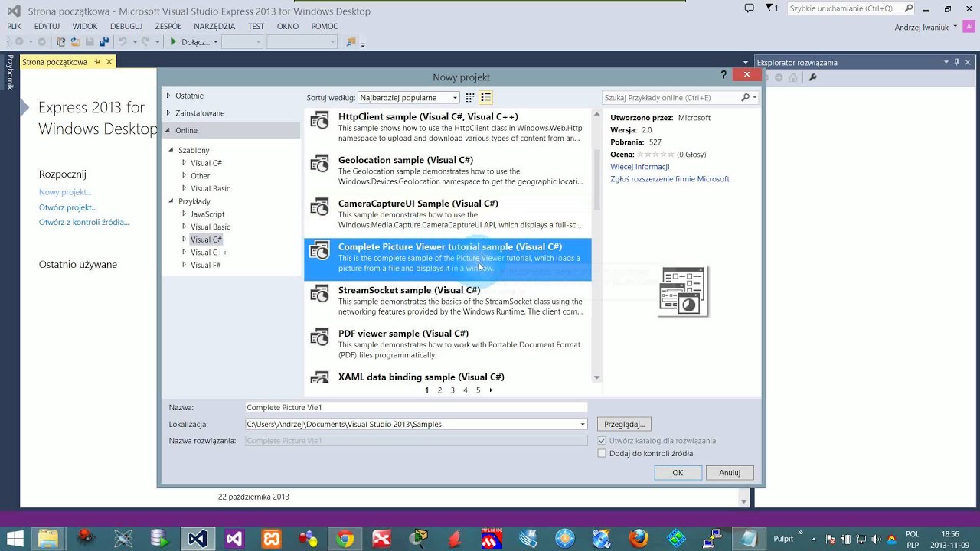980x551 pixels.
Task: Select XAML data binding sample (Visual C#)
Action: click(x=448, y=377)
